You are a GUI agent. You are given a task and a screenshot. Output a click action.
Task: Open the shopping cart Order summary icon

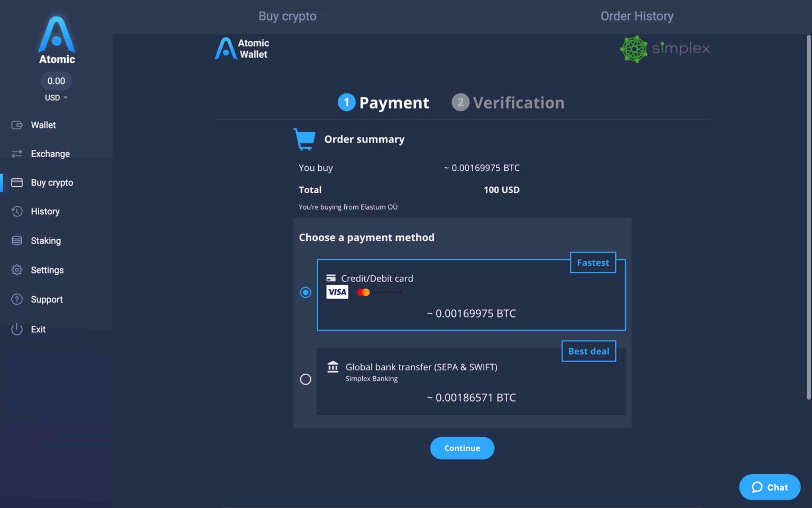[304, 139]
